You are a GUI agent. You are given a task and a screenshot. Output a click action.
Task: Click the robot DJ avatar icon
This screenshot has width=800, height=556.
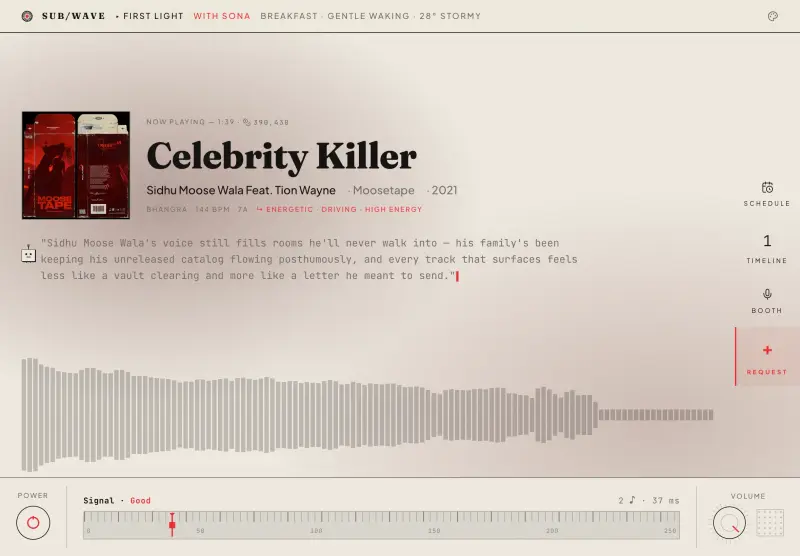point(29,254)
